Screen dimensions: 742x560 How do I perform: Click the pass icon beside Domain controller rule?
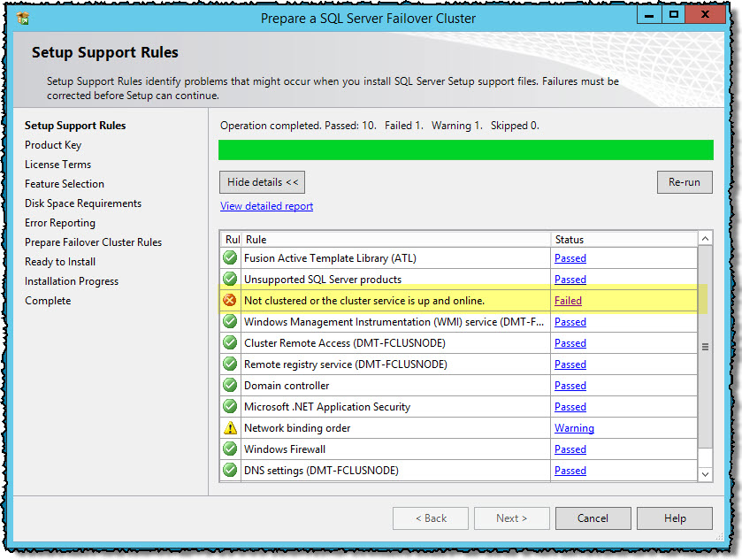tap(230, 385)
